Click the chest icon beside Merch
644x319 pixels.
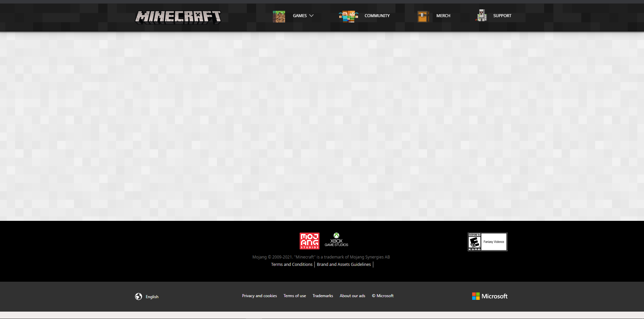[423, 16]
